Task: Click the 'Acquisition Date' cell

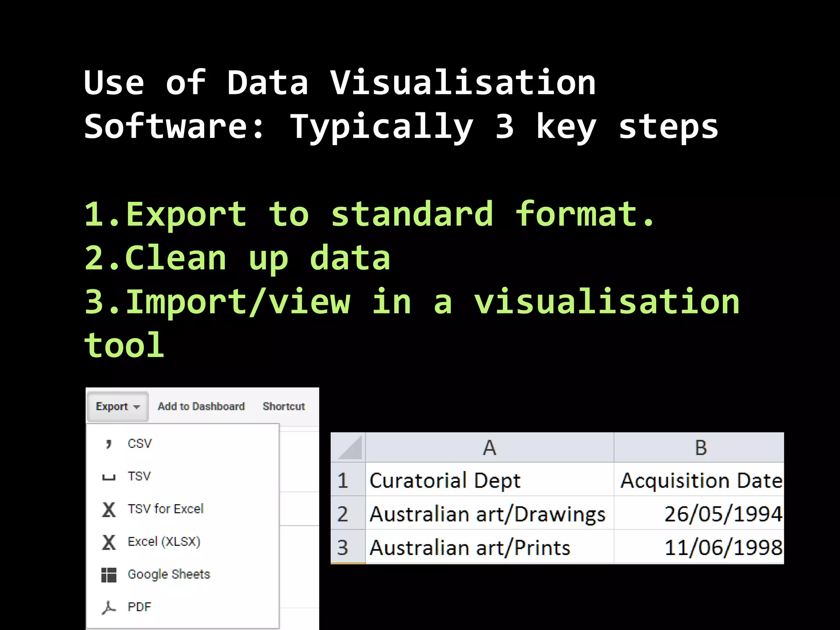Action: point(699,480)
